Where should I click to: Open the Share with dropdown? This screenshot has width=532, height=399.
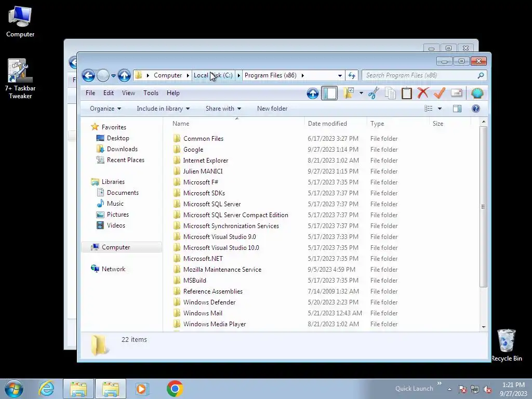[223, 109]
